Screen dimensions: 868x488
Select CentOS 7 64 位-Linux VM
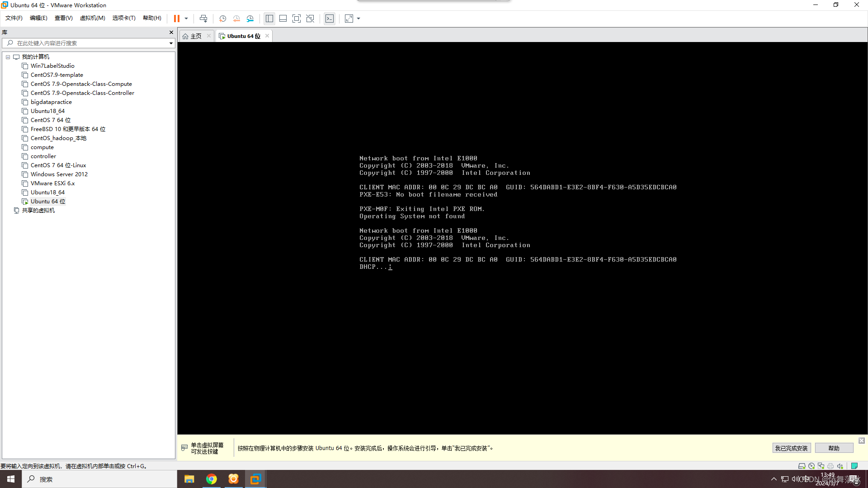pyautogui.click(x=58, y=165)
